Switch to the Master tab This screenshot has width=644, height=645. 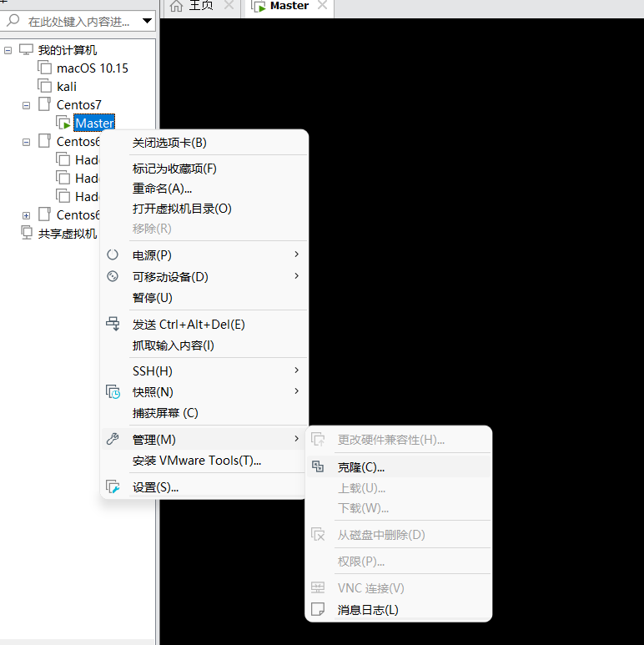[x=289, y=6]
